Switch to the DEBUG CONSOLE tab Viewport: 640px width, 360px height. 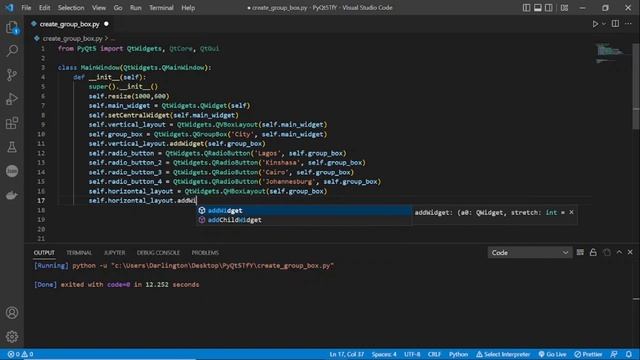click(158, 253)
